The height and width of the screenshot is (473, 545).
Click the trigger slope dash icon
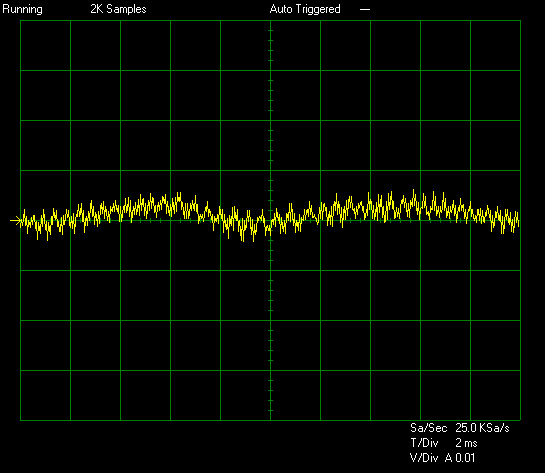(365, 9)
